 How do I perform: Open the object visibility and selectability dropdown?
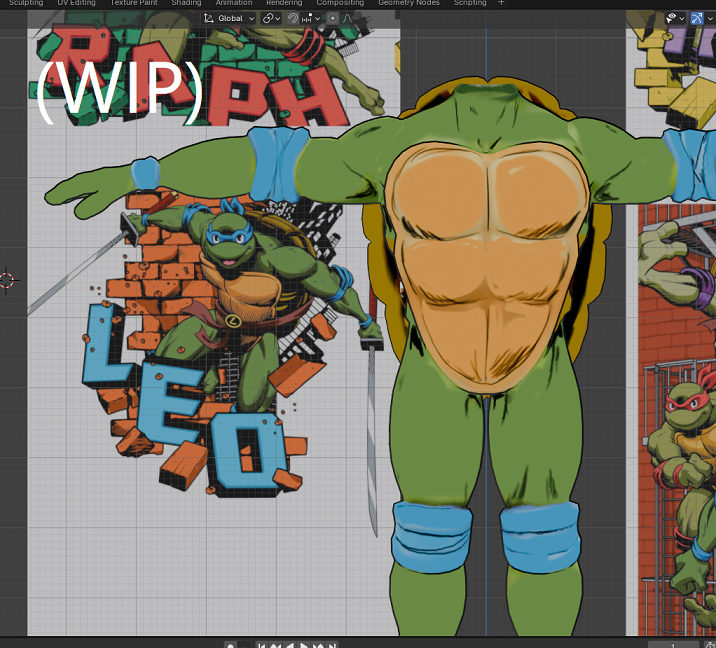click(x=675, y=18)
